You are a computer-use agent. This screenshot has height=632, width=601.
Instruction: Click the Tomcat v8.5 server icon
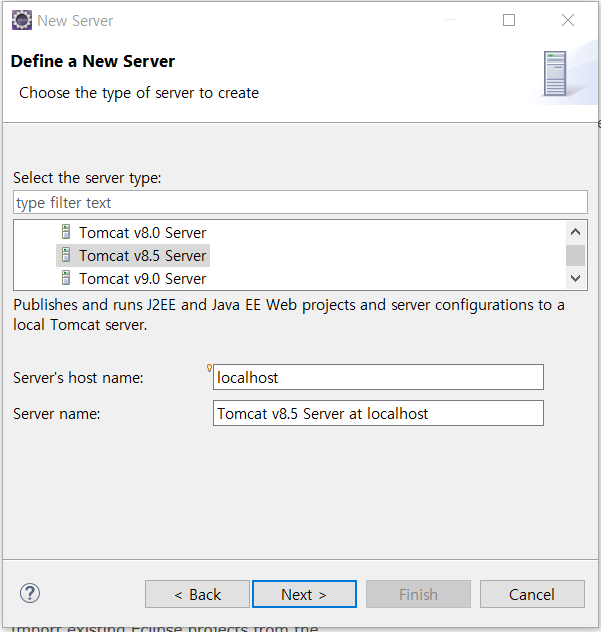(x=66, y=255)
